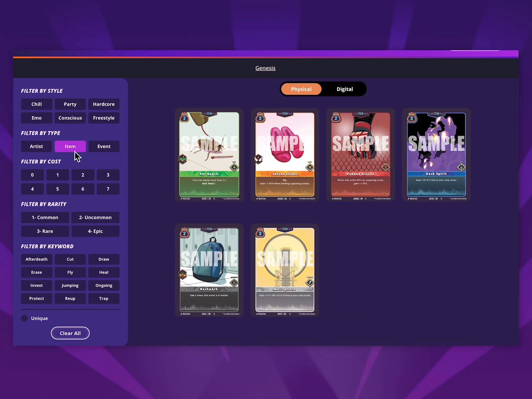Image resolution: width=532 pixels, height=399 pixels.
Task: Filter by cost 7
Action: pos(108,189)
